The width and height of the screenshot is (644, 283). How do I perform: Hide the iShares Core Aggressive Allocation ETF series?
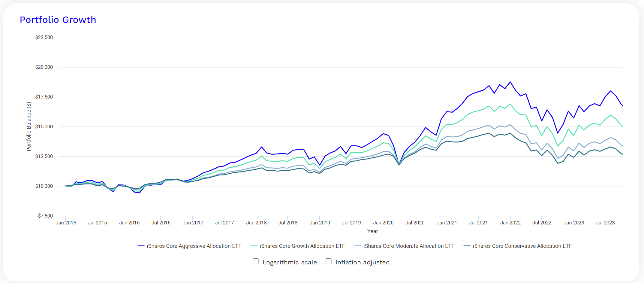click(x=194, y=246)
